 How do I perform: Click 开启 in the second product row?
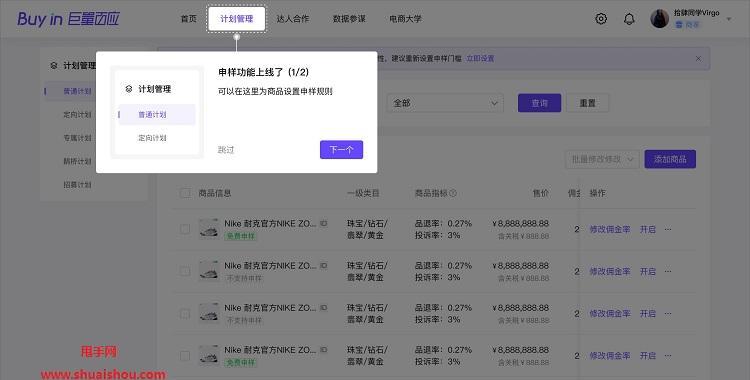click(x=648, y=271)
